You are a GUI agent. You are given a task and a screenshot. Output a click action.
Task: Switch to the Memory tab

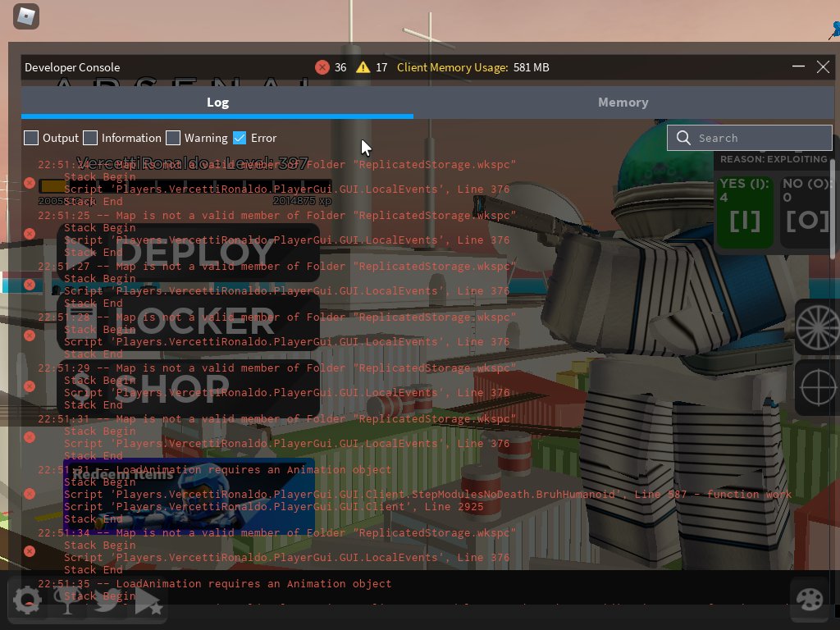623,103
